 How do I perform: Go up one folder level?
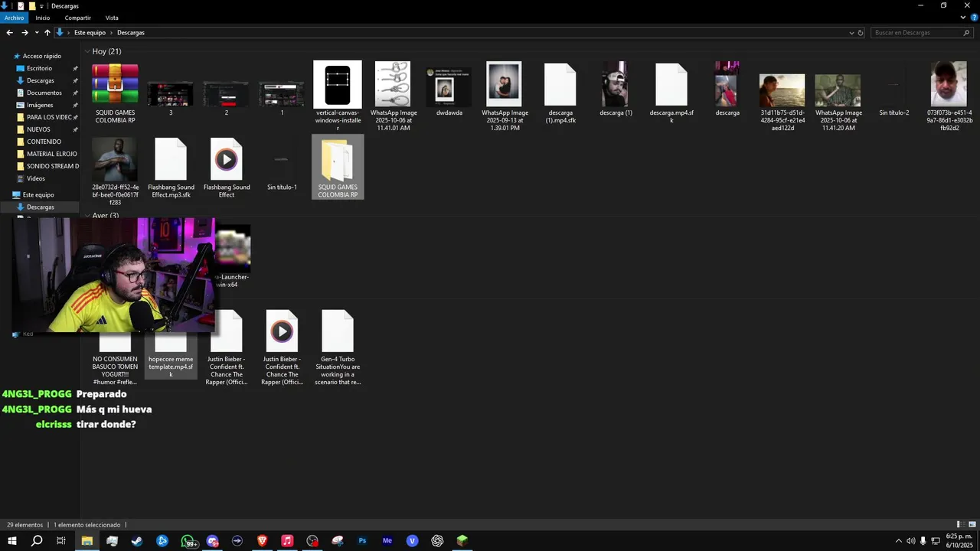(47, 33)
